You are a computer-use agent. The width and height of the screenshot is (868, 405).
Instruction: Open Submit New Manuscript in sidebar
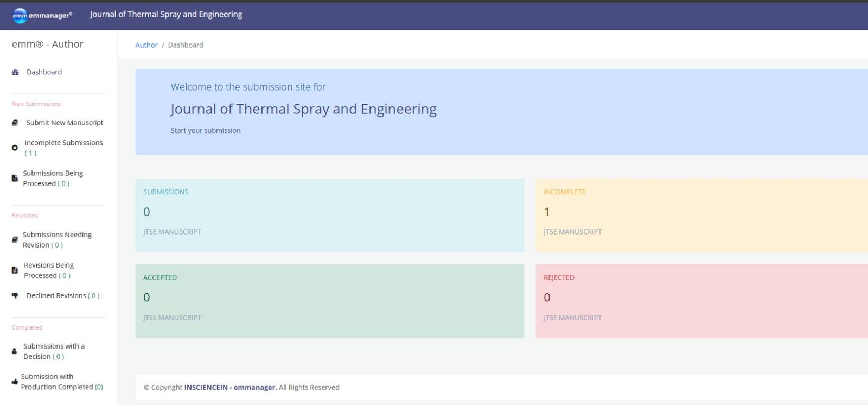tap(65, 123)
